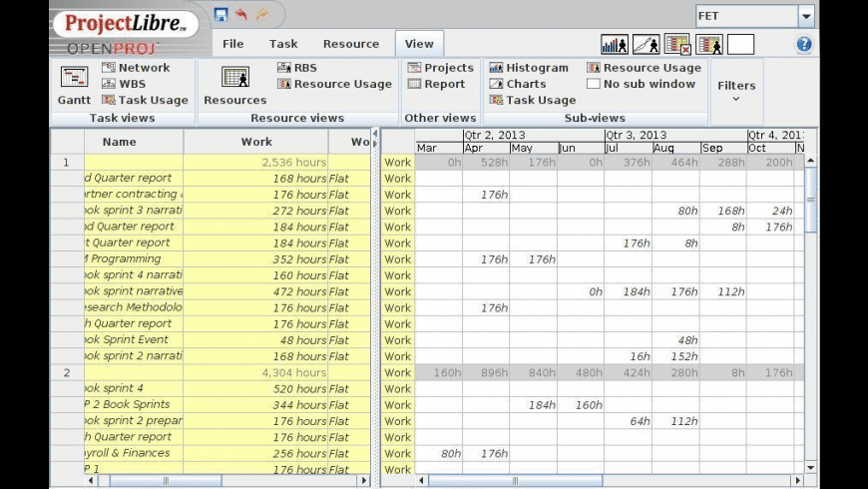This screenshot has height=489, width=868.
Task: Collapse the left pane using splitter arrow
Action: (x=375, y=133)
